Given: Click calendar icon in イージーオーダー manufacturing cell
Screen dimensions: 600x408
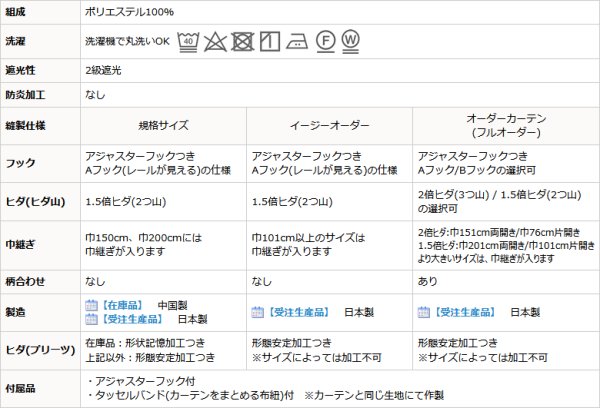Looking at the screenshot, I should pos(258,312).
